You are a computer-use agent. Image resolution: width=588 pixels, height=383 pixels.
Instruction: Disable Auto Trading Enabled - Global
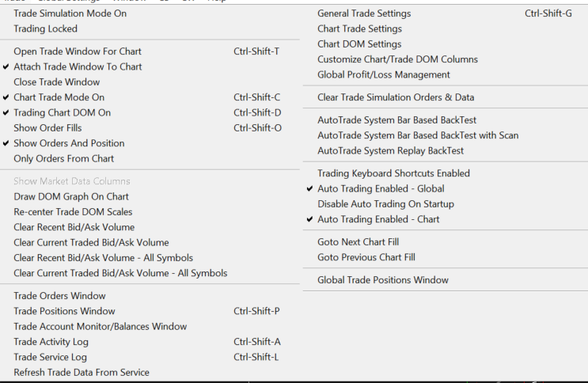tap(381, 188)
